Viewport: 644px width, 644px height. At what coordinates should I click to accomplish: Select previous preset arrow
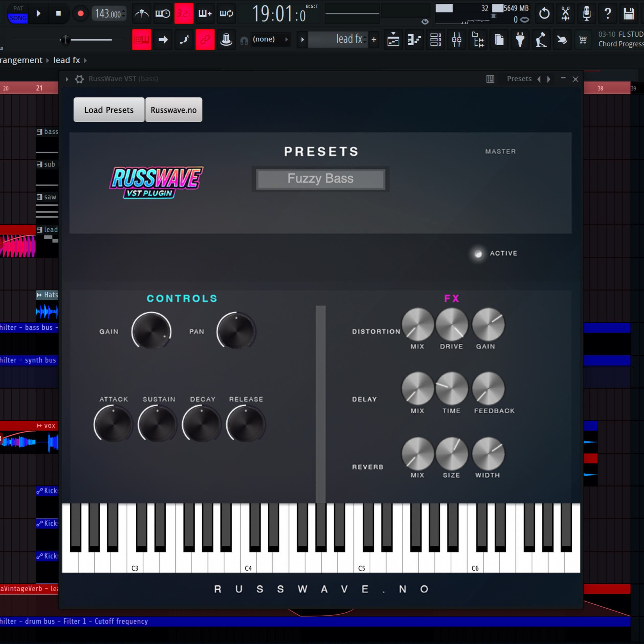(539, 79)
